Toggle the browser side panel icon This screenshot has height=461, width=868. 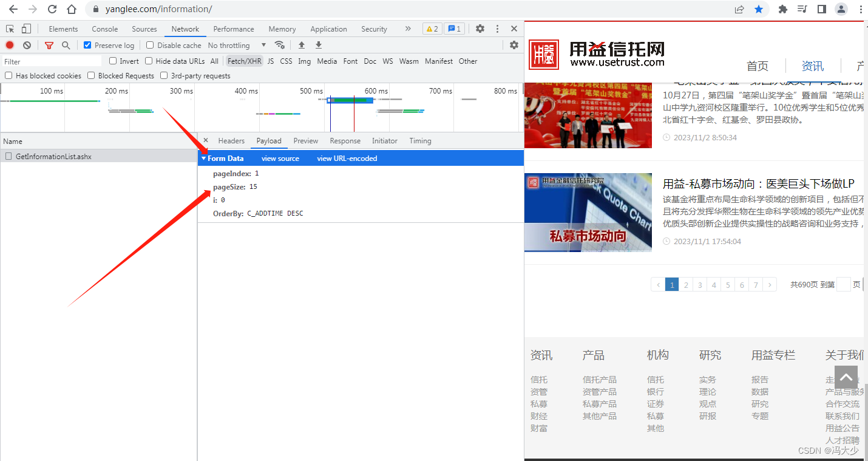pos(821,9)
